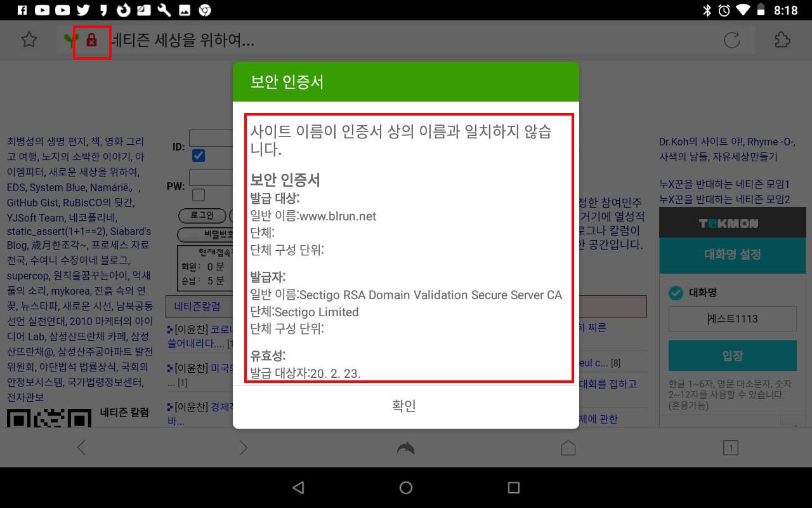
Task: Click the TOKMON chat banner
Action: click(x=733, y=224)
